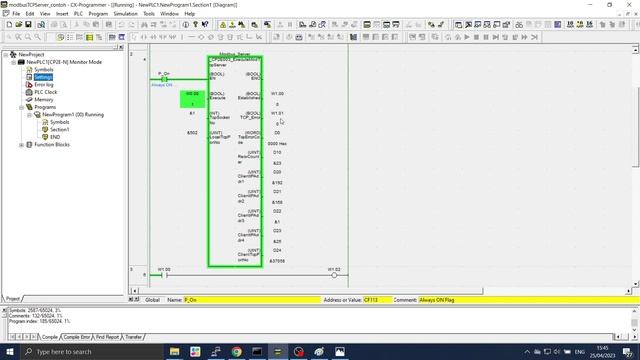Open Chrome from the taskbar
The height and width of the screenshot is (360, 640).
[237, 351]
